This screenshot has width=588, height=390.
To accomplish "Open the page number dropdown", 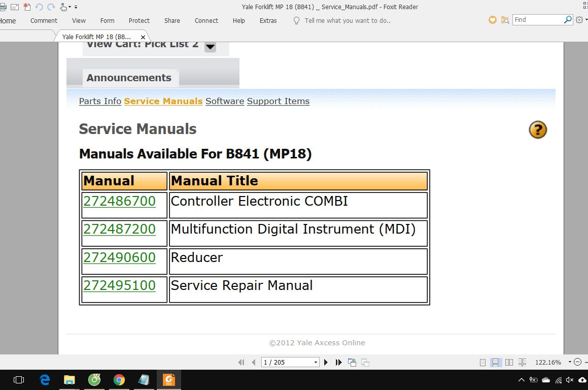I will click(316, 363).
